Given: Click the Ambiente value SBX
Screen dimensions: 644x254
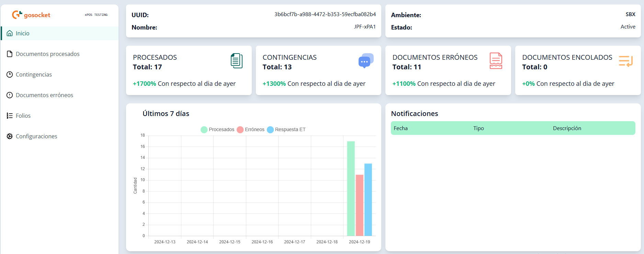Looking at the screenshot, I should click(x=630, y=14).
